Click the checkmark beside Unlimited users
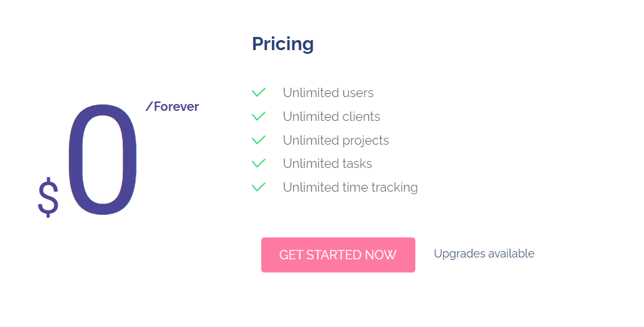644x327 pixels. click(259, 93)
